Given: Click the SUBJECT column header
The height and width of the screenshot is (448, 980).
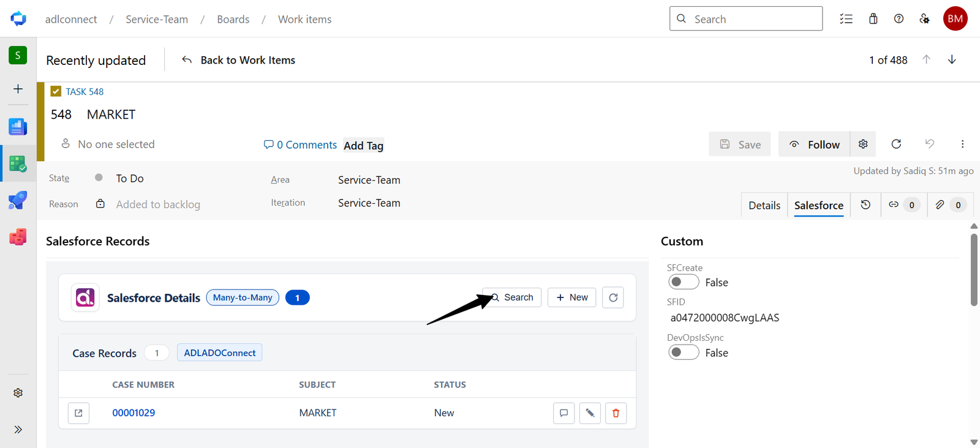Looking at the screenshot, I should (x=317, y=385).
